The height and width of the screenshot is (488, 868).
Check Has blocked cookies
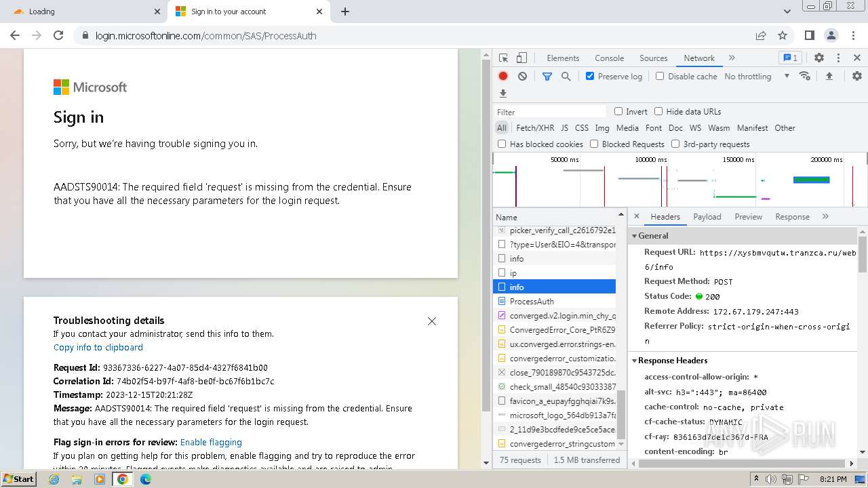pyautogui.click(x=502, y=144)
